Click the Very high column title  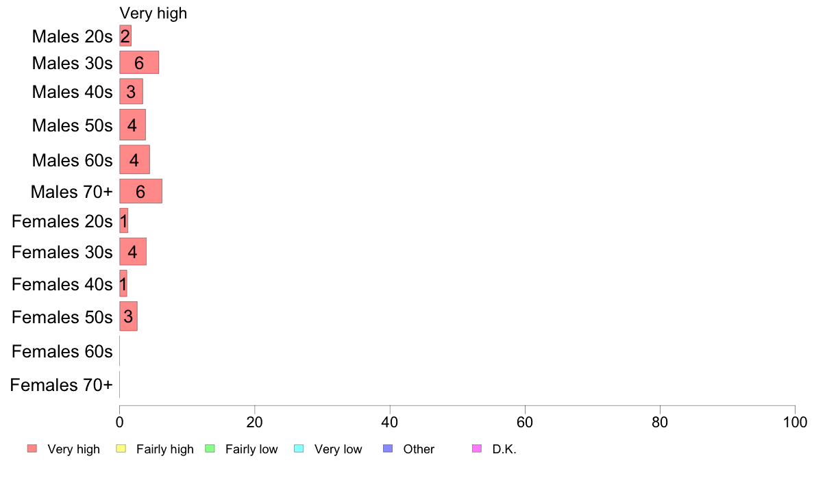[153, 13]
